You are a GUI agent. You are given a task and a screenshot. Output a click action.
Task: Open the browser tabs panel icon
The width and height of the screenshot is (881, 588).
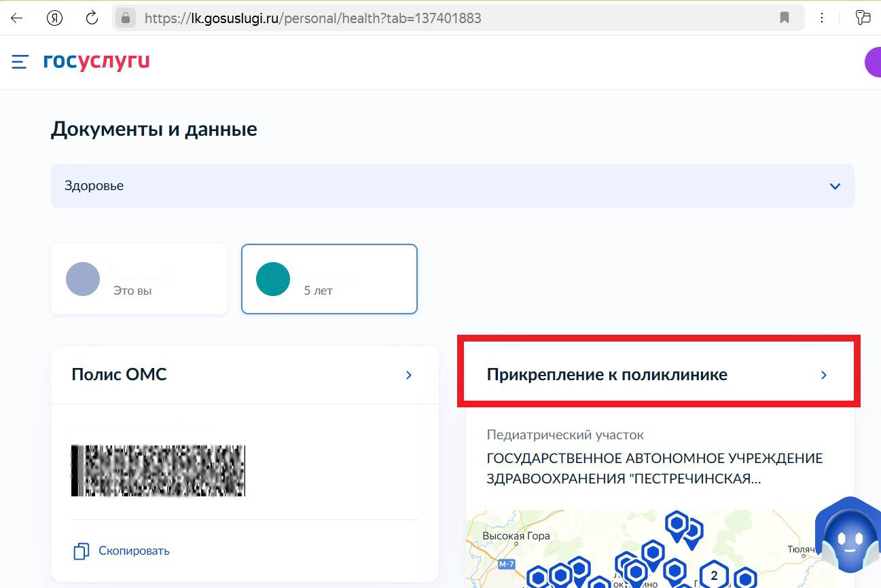[x=863, y=18]
